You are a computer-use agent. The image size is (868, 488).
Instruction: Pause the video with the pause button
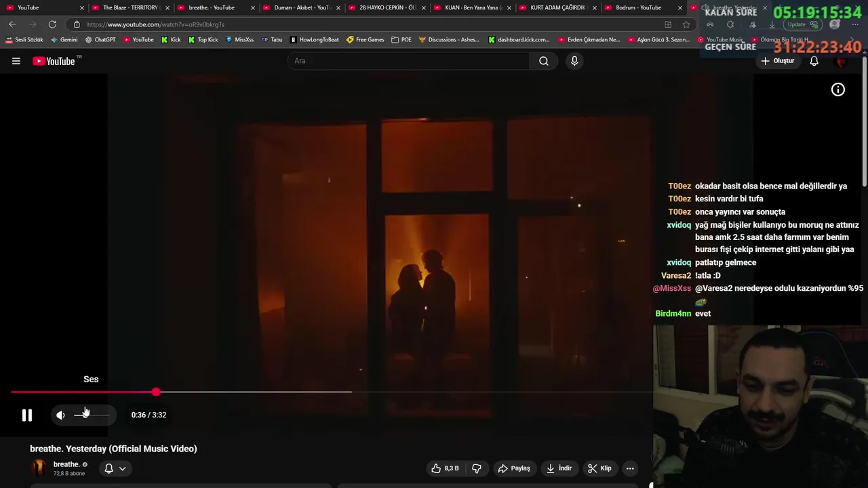pos(26,415)
